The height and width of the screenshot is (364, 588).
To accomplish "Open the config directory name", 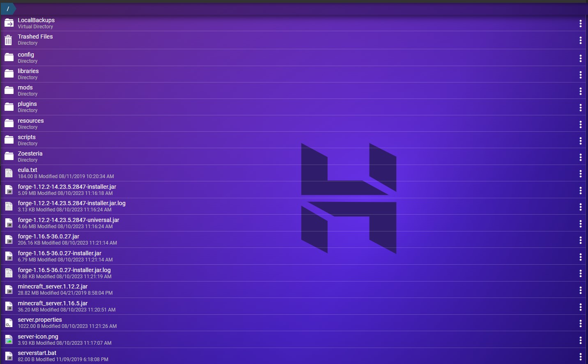I will pos(26,55).
